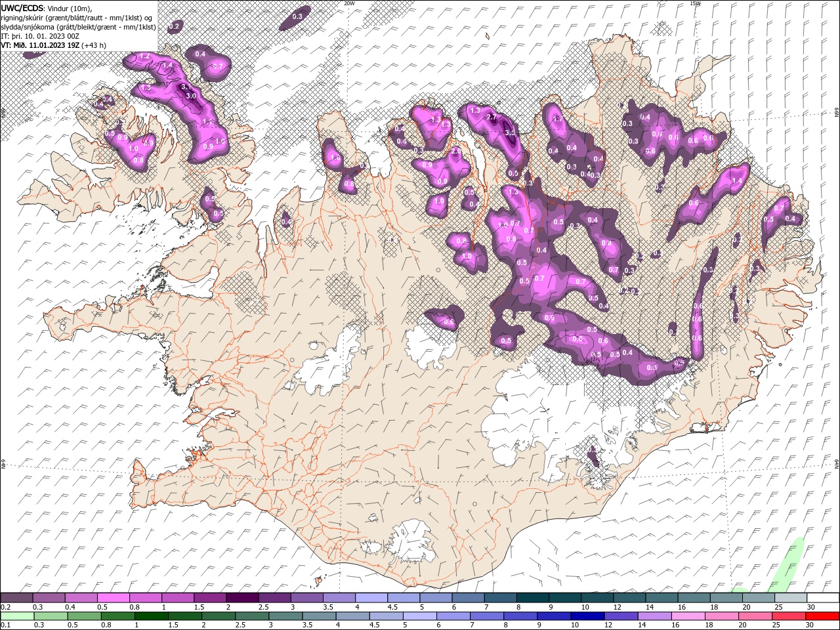Select the 0.3 swatch in green rain legend
Screen dimensions: 840x630
(51, 616)
